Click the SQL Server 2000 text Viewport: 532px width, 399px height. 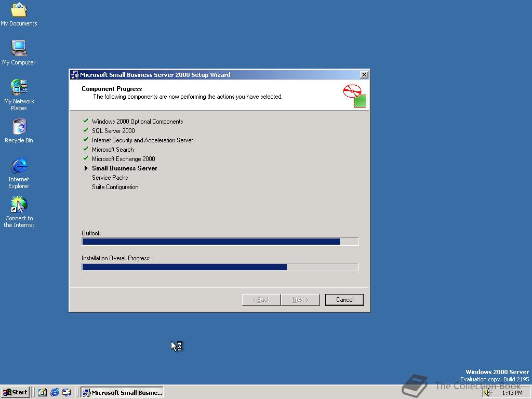113,130
